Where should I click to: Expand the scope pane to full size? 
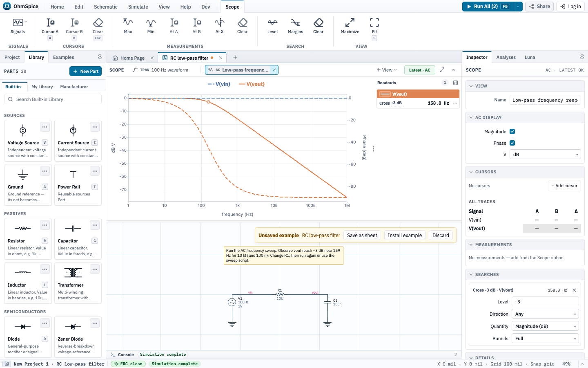point(442,70)
